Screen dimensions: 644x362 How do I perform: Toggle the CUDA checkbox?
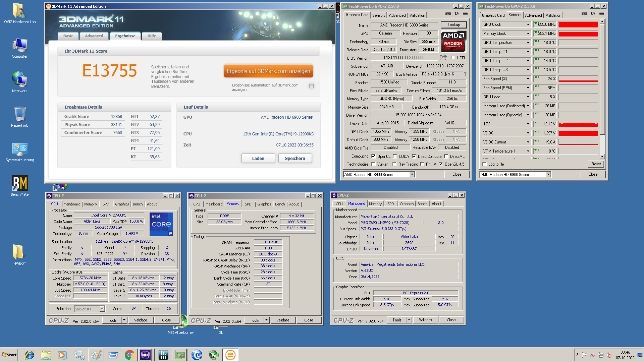pos(395,156)
